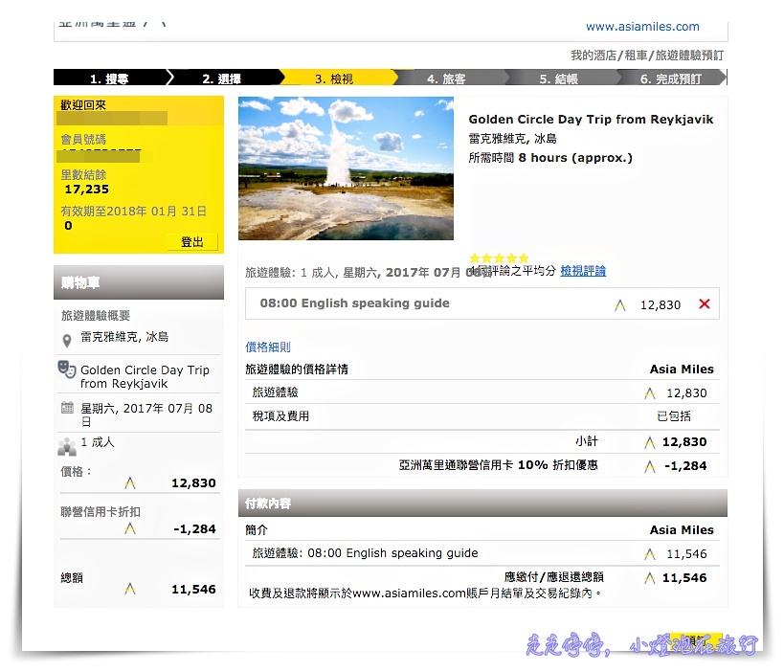Click Asia Miles symbol in 旅遊體驗 price row
Viewport: 784px width, 672px height.
point(649,393)
